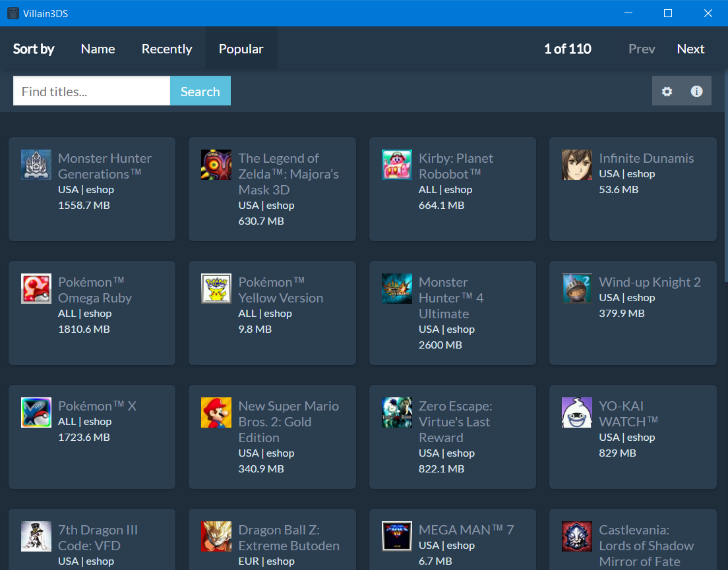Viewport: 728px width, 570px height.
Task: Click the Majora's Mask 3D game icon
Action: click(x=216, y=165)
